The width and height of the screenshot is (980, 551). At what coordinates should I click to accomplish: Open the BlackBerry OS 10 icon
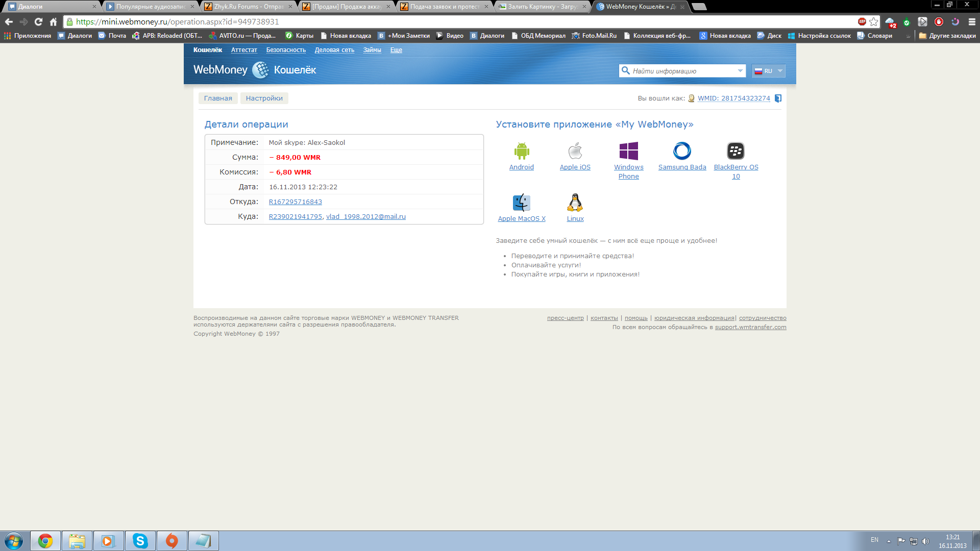(736, 151)
